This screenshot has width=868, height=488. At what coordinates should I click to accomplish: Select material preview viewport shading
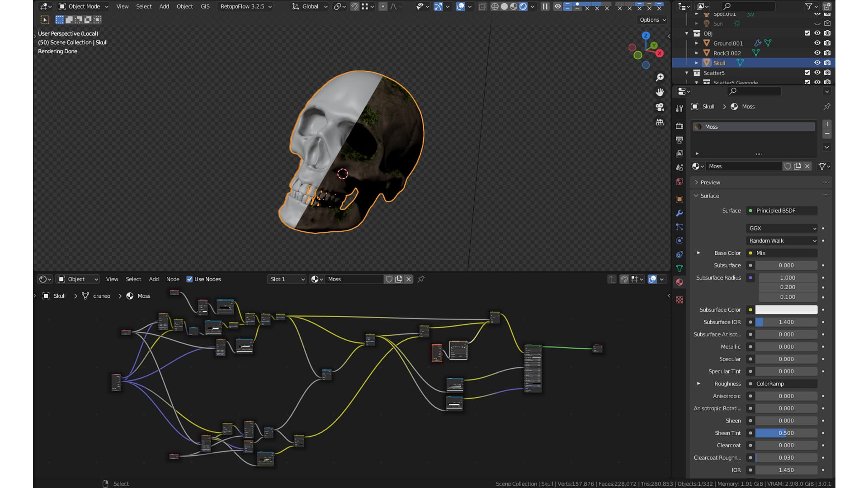coord(514,6)
